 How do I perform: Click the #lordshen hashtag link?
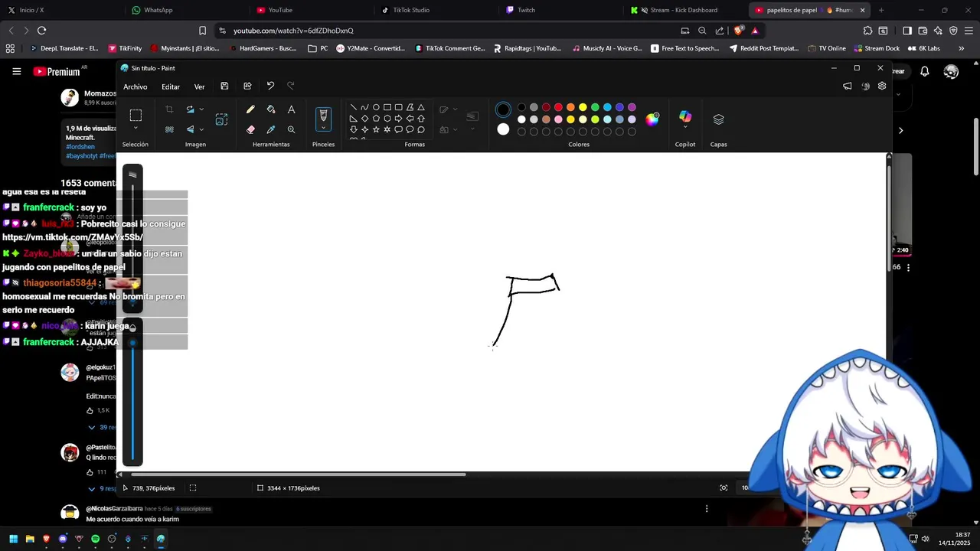(80, 147)
